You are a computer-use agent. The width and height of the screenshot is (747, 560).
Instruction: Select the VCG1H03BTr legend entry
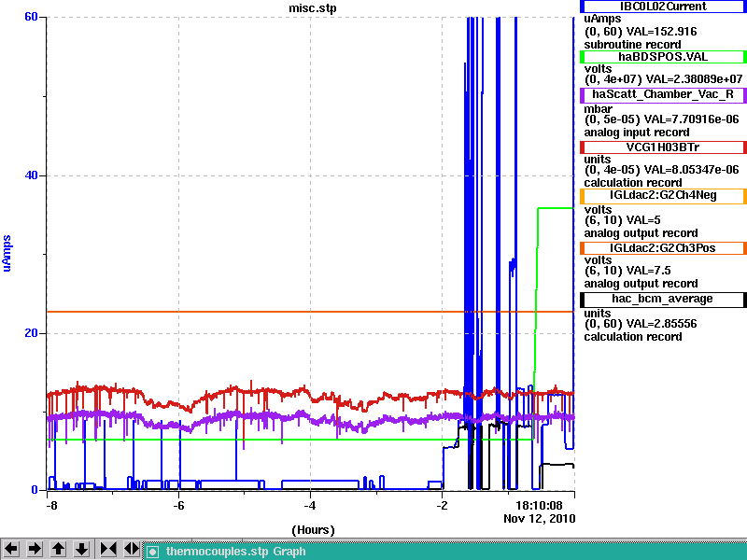(x=663, y=147)
